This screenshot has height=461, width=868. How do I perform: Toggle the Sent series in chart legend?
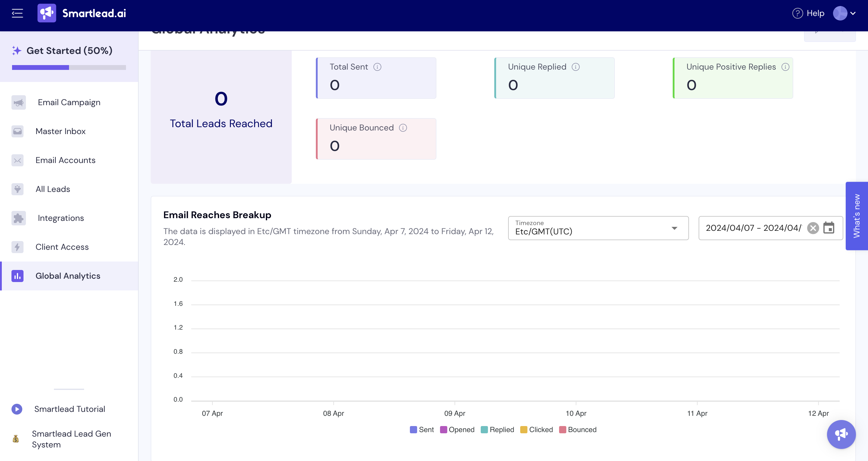tap(422, 430)
